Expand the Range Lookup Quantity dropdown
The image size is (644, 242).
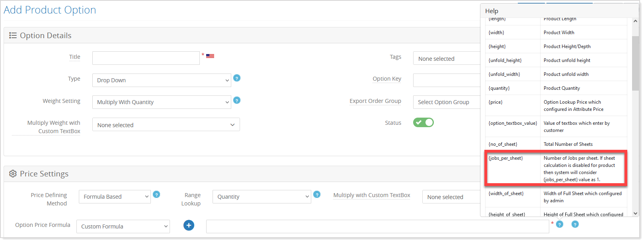point(261,197)
